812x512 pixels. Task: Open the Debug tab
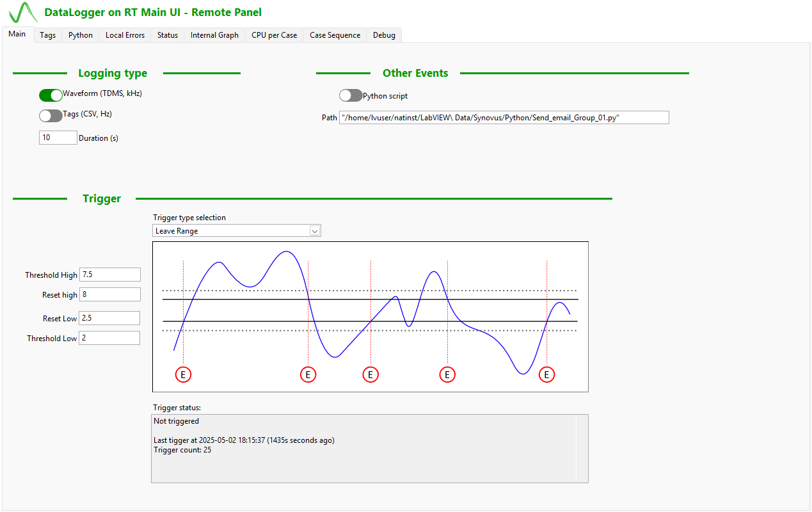(384, 35)
